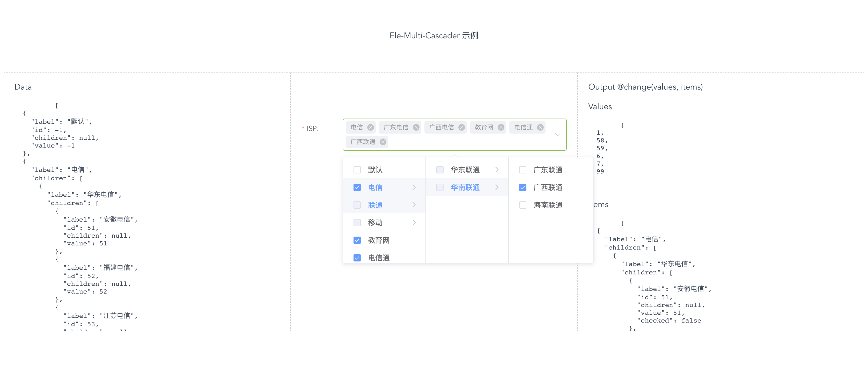Select the 华南联通 menu item

click(465, 187)
